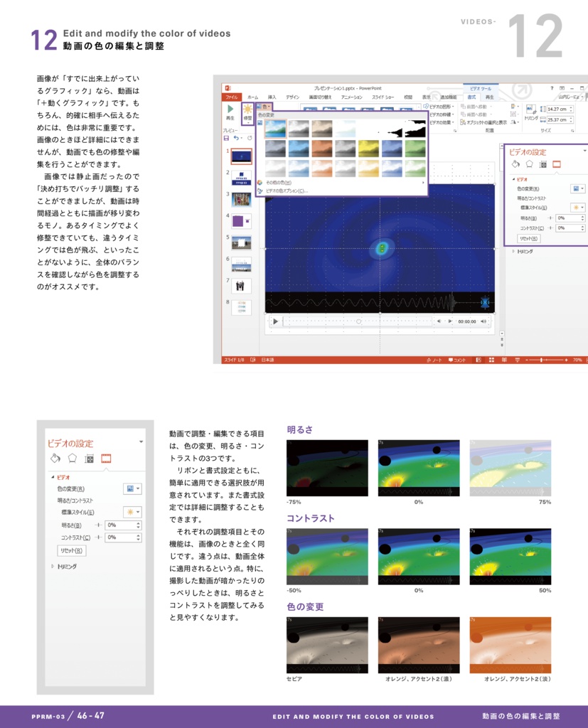
Task: Click the 再生 preview play icon
Action: pyautogui.click(x=229, y=109)
